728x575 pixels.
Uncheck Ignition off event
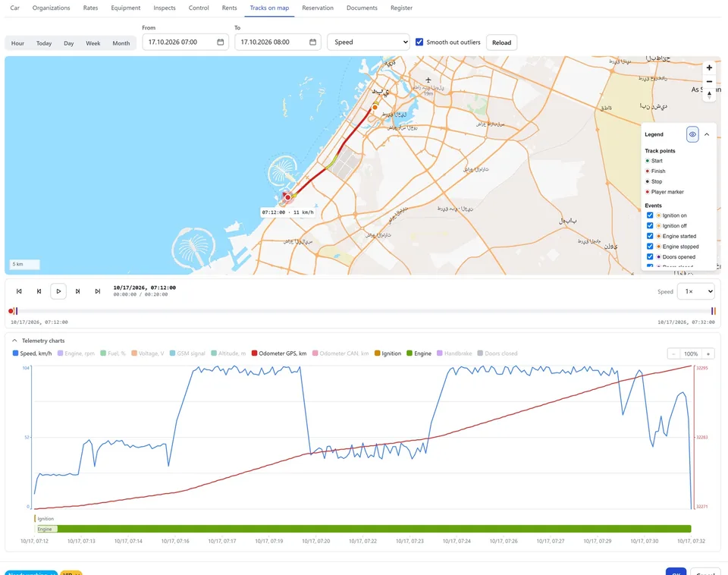point(650,226)
